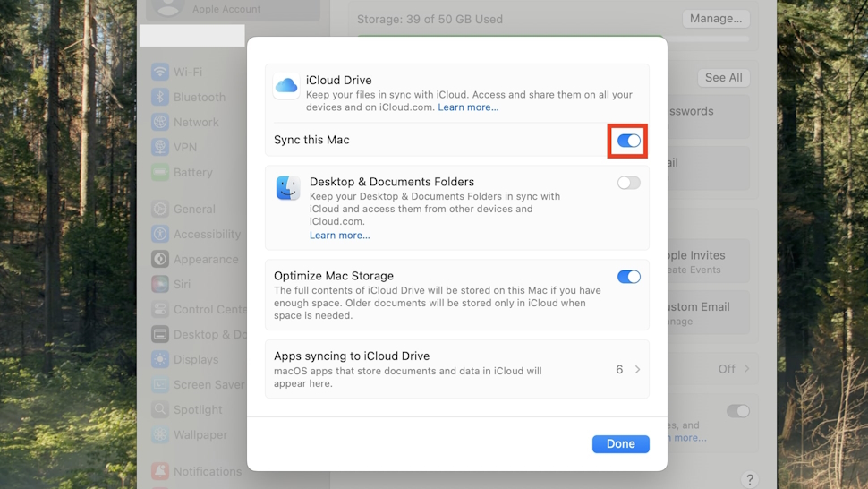
Task: Select Screen Saver icon in the sidebar
Action: [160, 384]
